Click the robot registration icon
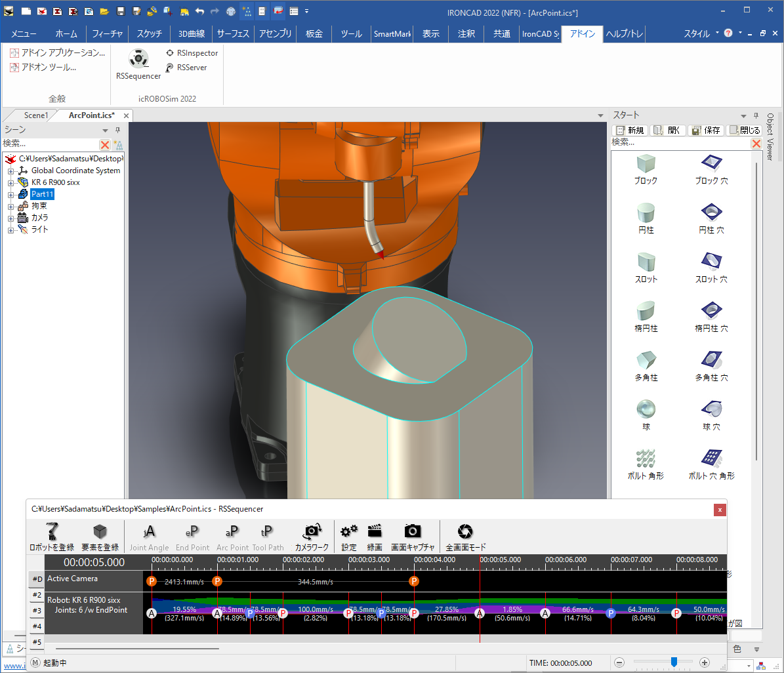The height and width of the screenshot is (673, 784). tap(52, 536)
